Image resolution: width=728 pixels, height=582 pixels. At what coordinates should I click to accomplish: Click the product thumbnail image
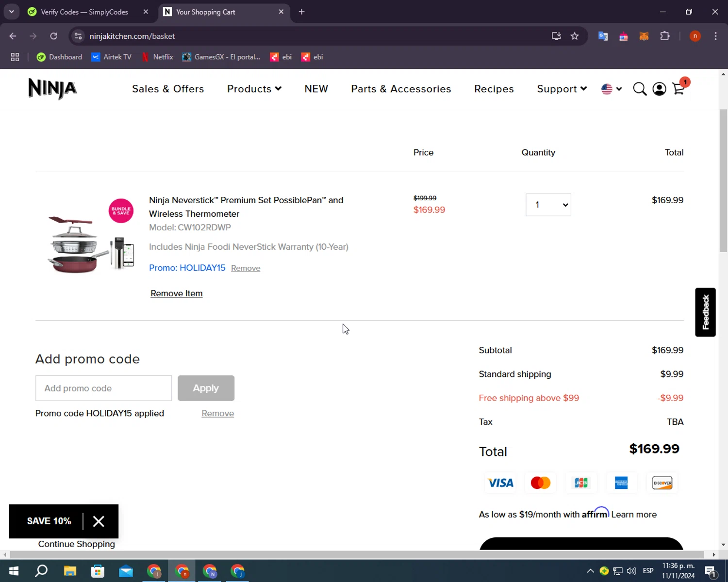(91, 236)
